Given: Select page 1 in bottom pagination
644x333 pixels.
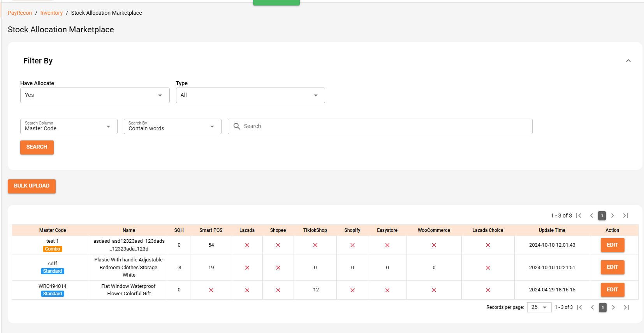Looking at the screenshot, I should 603,307.
